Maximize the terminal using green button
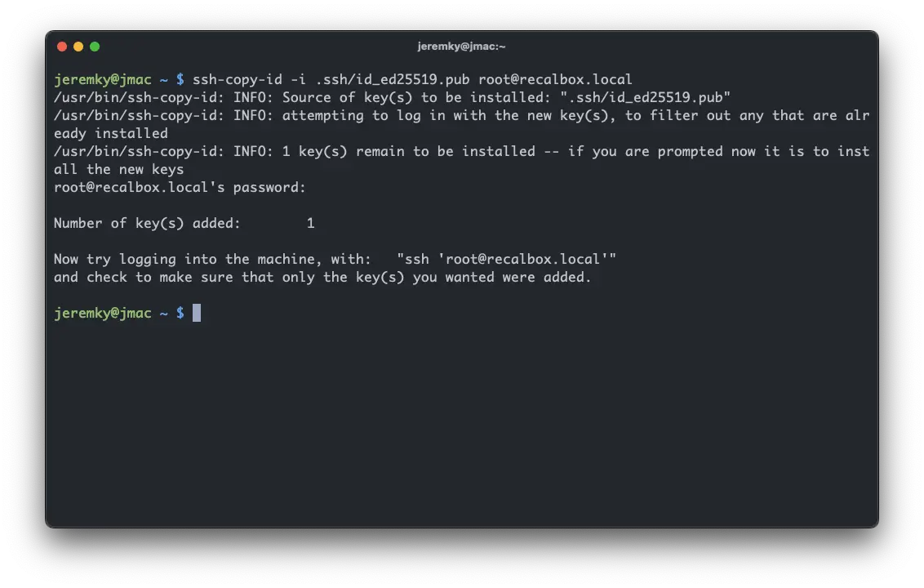 coord(95,47)
